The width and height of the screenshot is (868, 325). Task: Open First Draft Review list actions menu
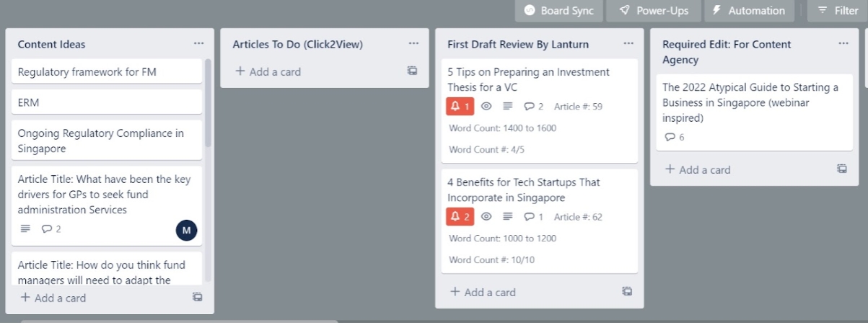(628, 43)
